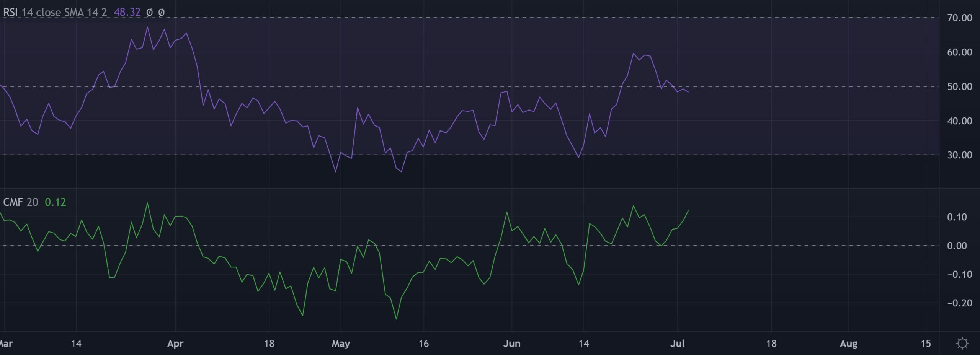Open chart settings via the gear icon

[962, 343]
